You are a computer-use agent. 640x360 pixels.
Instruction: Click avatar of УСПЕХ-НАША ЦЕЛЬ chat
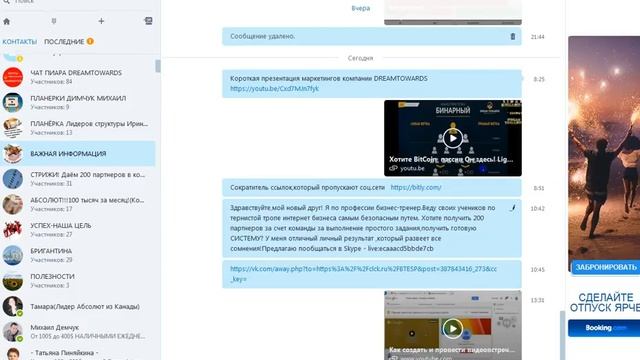[x=13, y=229]
